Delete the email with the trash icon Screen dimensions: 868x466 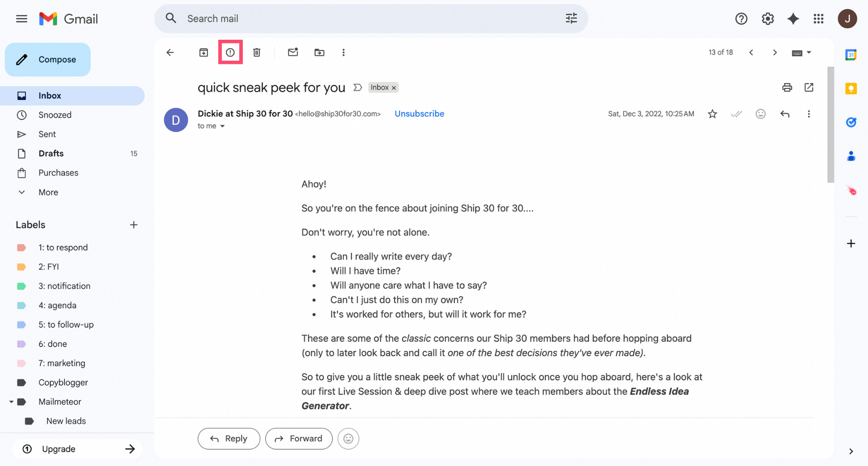(x=257, y=52)
